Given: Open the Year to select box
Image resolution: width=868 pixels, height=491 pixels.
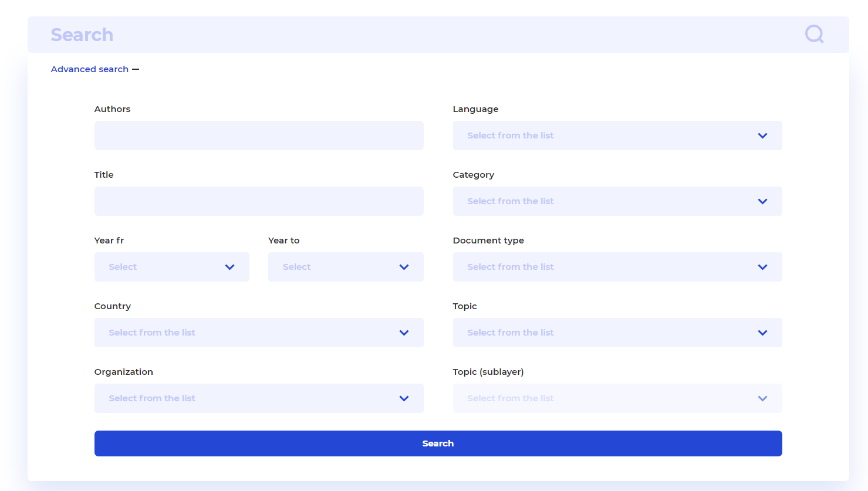Looking at the screenshot, I should coord(345,267).
